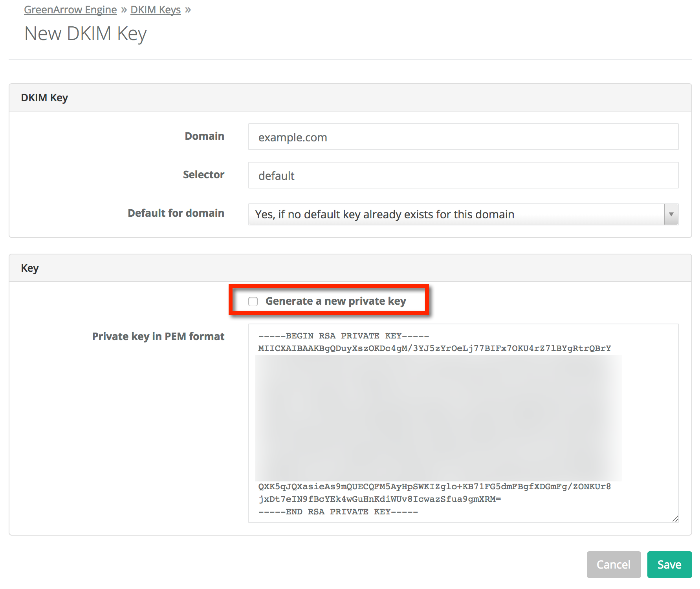Screen dimensions: 700x589
Task: Open the GreenArrow Engine breadcrumb link
Action: tap(70, 10)
